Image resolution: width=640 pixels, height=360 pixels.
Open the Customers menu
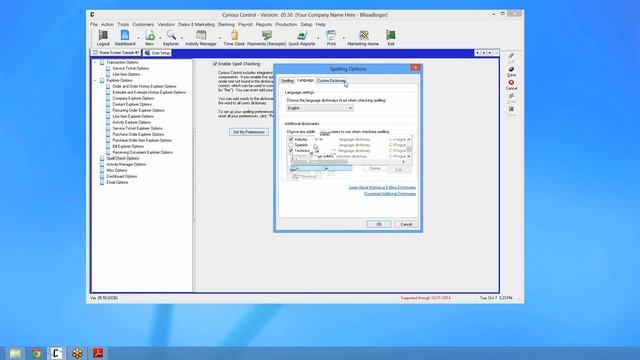(143, 24)
